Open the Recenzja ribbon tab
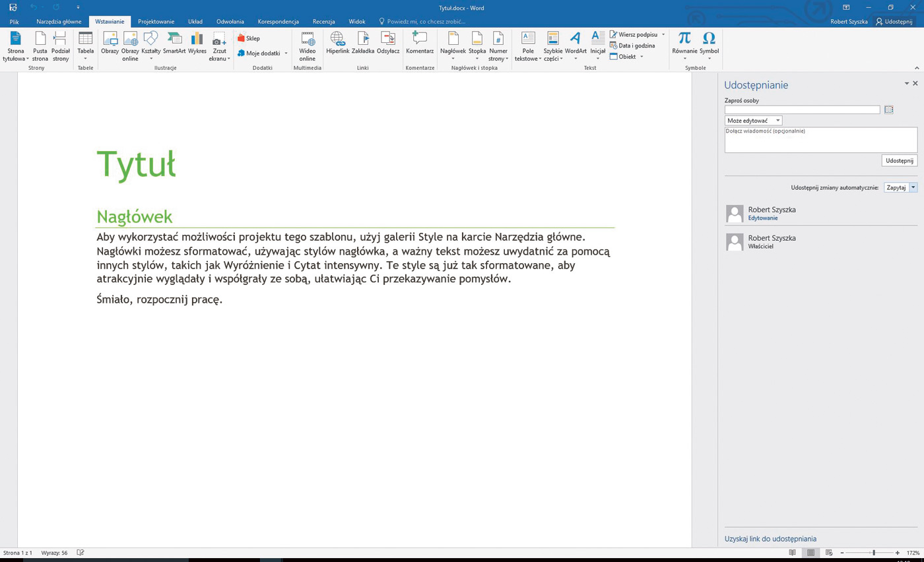This screenshot has height=562, width=924. 323,22
